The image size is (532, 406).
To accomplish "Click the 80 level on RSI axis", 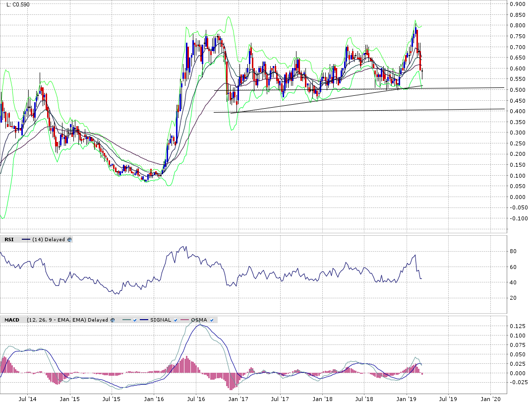I will pos(513,252).
